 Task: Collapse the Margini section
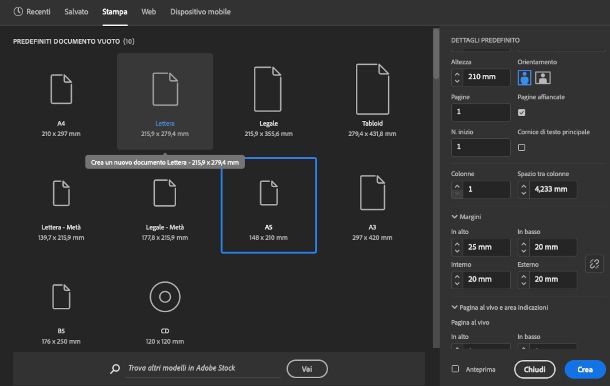point(454,217)
